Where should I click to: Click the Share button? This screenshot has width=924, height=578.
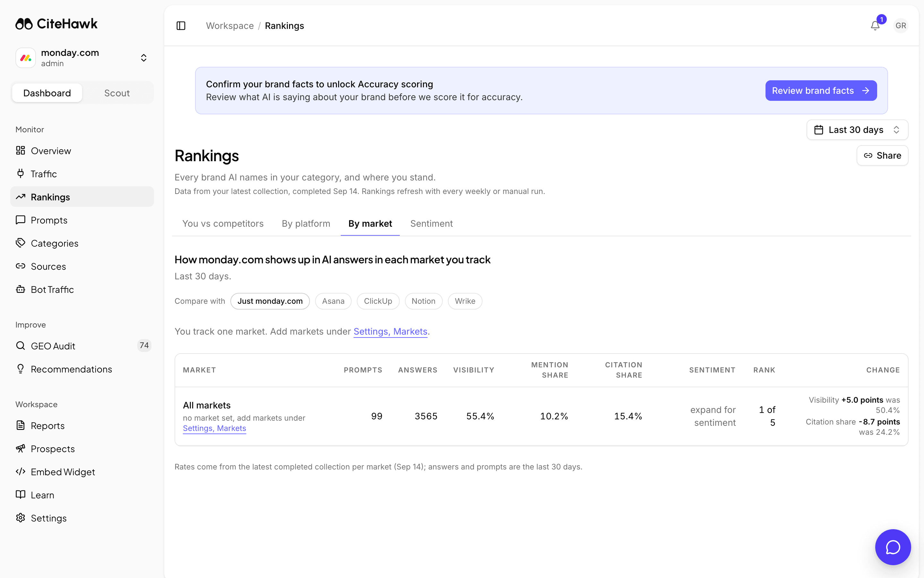tap(882, 156)
